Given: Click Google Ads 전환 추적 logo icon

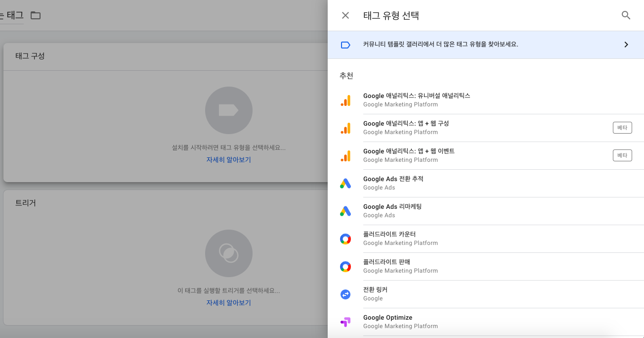Looking at the screenshot, I should pos(345,184).
